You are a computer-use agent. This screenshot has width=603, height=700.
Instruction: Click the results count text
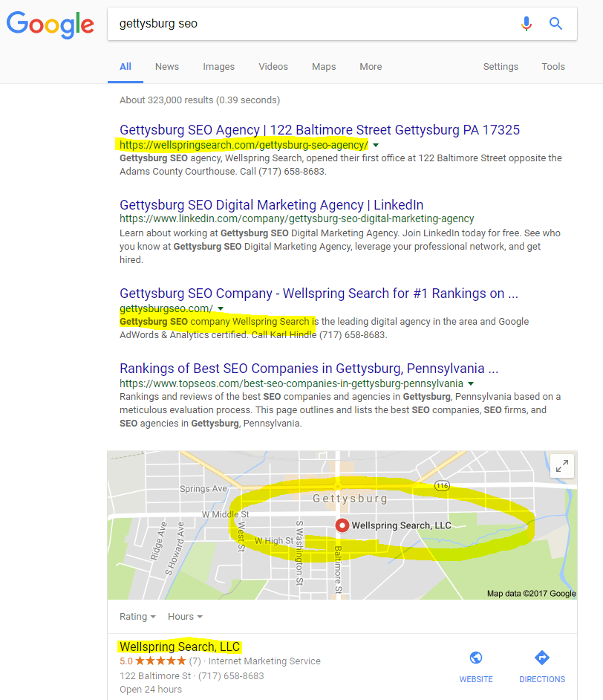tap(200, 100)
